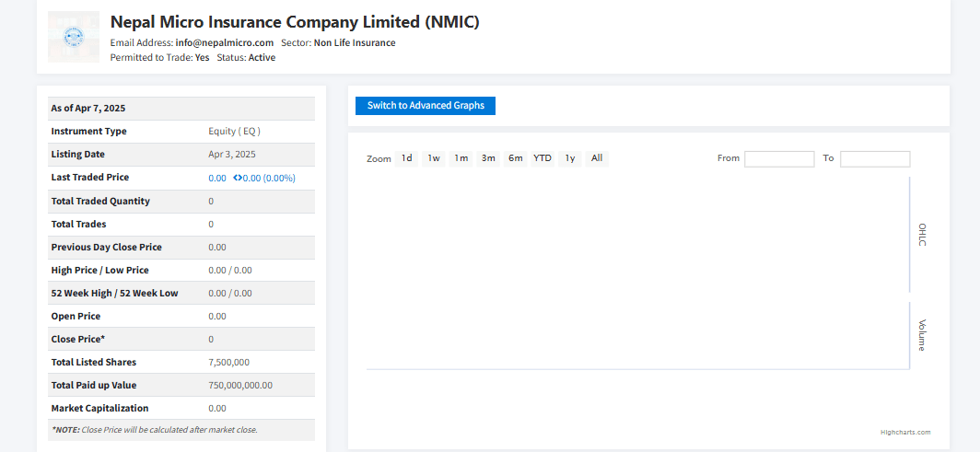The height and width of the screenshot is (452, 980).
Task: Click the Equity ( EQ ) instrument type value
Action: point(234,131)
